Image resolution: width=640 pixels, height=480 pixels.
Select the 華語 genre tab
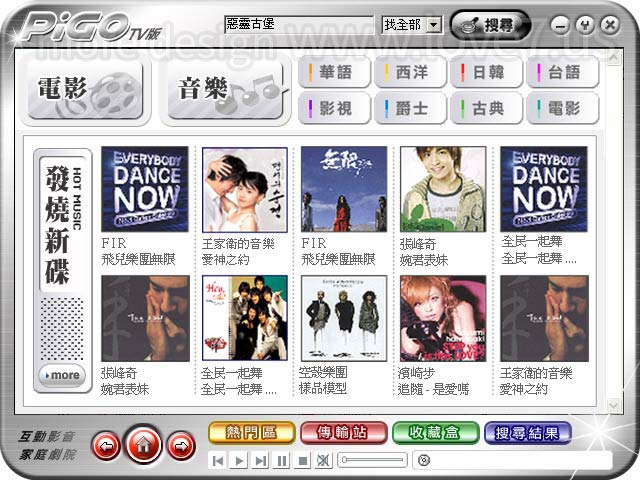tap(334, 73)
